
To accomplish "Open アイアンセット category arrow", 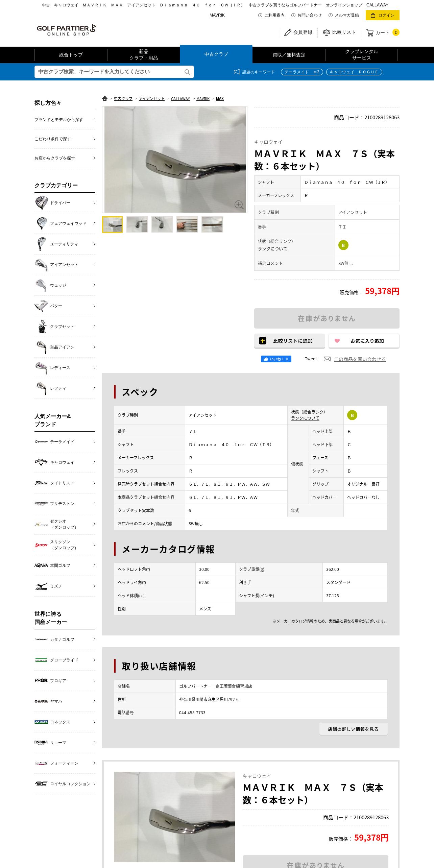I will pyautogui.click(x=94, y=265).
